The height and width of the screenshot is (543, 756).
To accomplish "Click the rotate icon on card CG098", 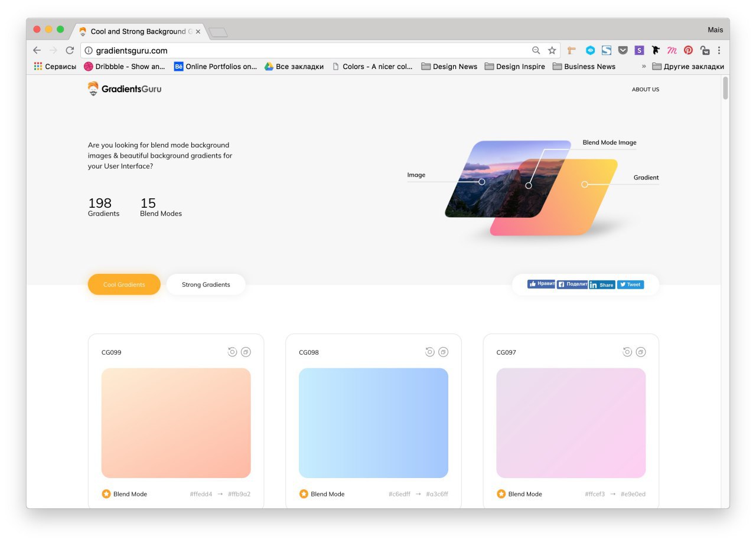I will (x=430, y=352).
